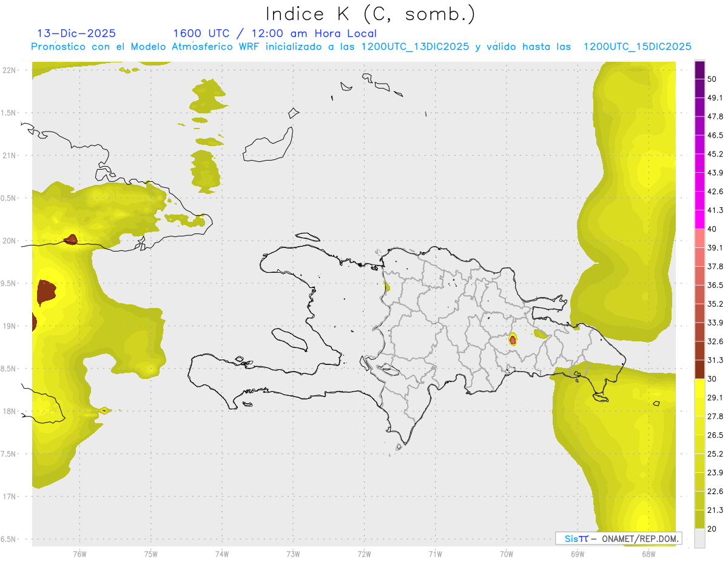
Task: Click the '70W' longitude label
Action: 507,554
